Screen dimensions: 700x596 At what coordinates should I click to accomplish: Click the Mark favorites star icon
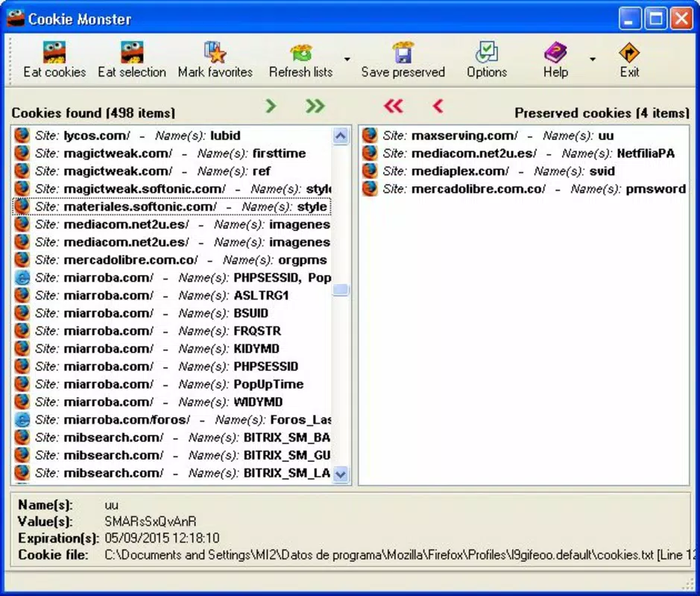[x=215, y=52]
